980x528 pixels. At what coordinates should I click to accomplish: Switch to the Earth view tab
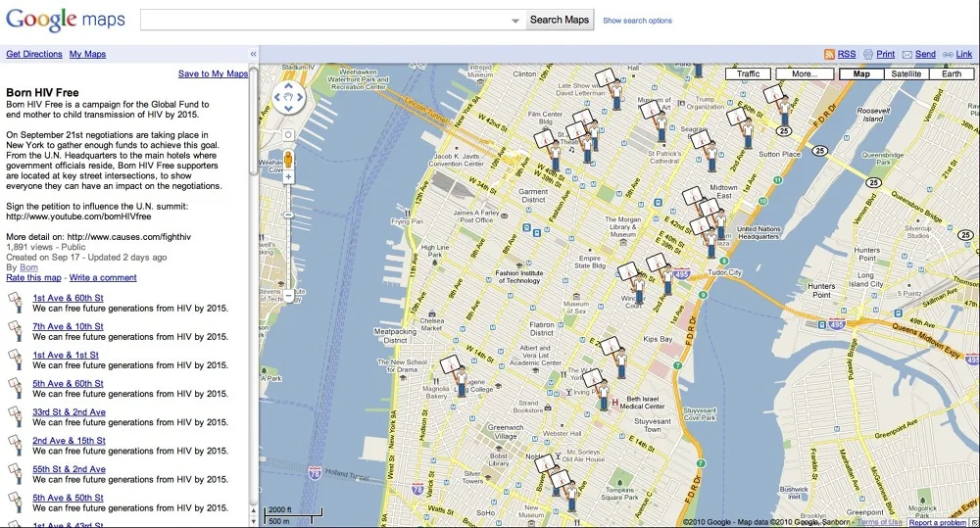pos(952,73)
